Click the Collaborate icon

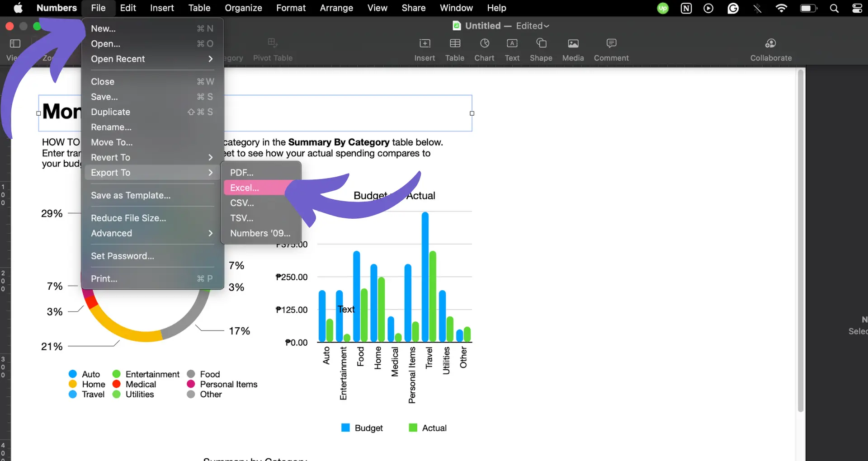click(x=771, y=43)
